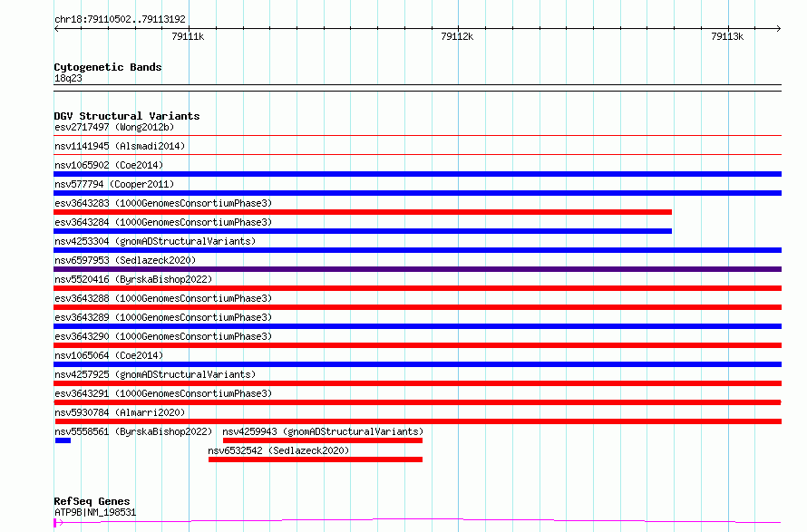Select the blue nsv1065902 variant bar
Viewport: 807px width, 532px height.
click(x=417, y=174)
